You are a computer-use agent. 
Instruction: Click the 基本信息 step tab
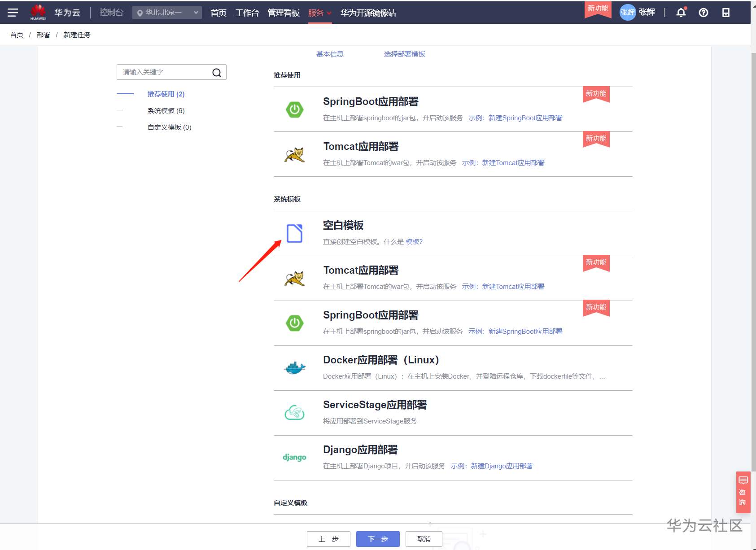pos(330,54)
